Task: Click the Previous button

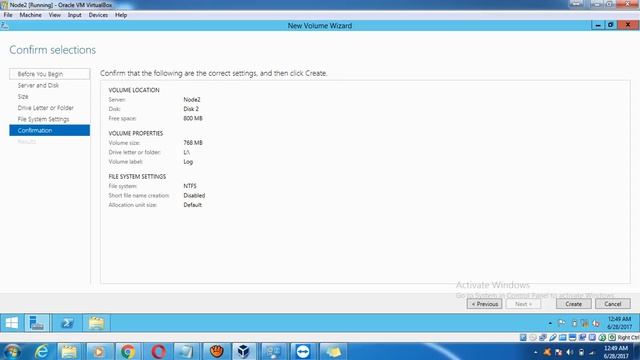Action: pyautogui.click(x=484, y=304)
